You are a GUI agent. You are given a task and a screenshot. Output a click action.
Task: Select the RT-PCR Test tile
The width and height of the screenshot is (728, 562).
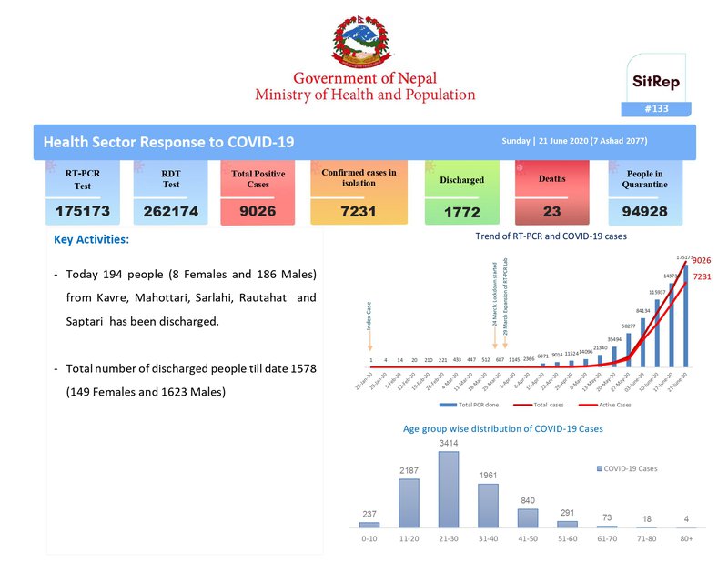(x=83, y=193)
